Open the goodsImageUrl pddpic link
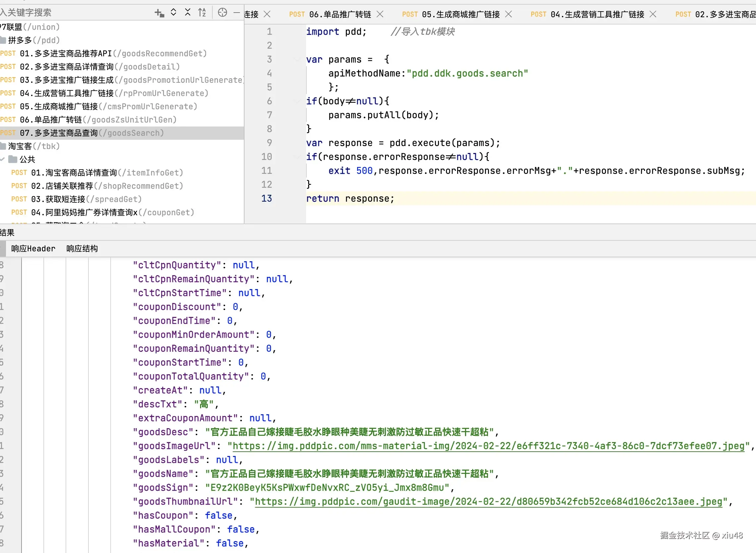 point(488,446)
